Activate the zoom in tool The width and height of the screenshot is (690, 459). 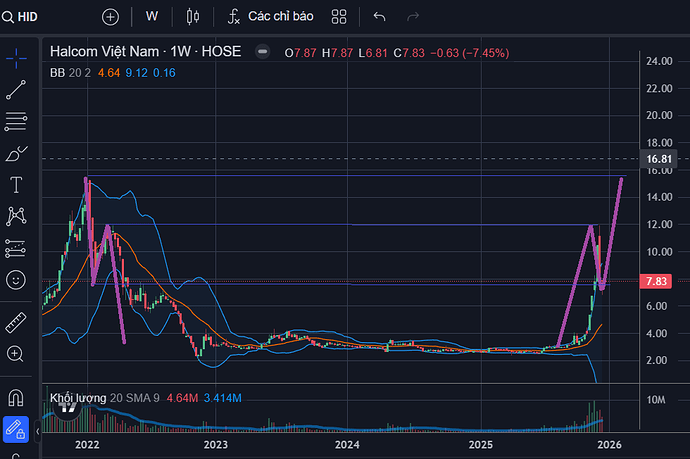[x=15, y=354]
